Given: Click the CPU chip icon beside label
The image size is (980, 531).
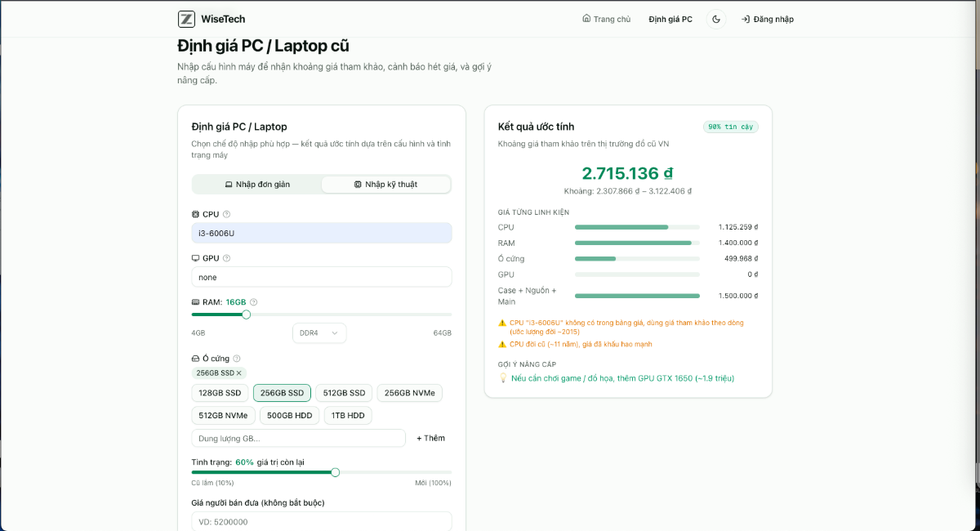Looking at the screenshot, I should (x=195, y=214).
